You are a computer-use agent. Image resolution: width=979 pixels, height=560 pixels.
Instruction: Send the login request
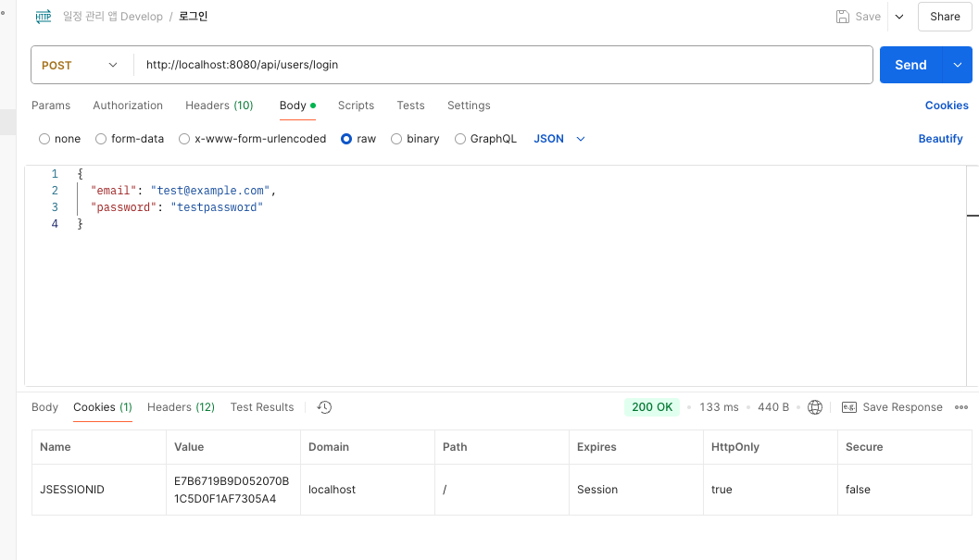pyautogui.click(x=911, y=65)
